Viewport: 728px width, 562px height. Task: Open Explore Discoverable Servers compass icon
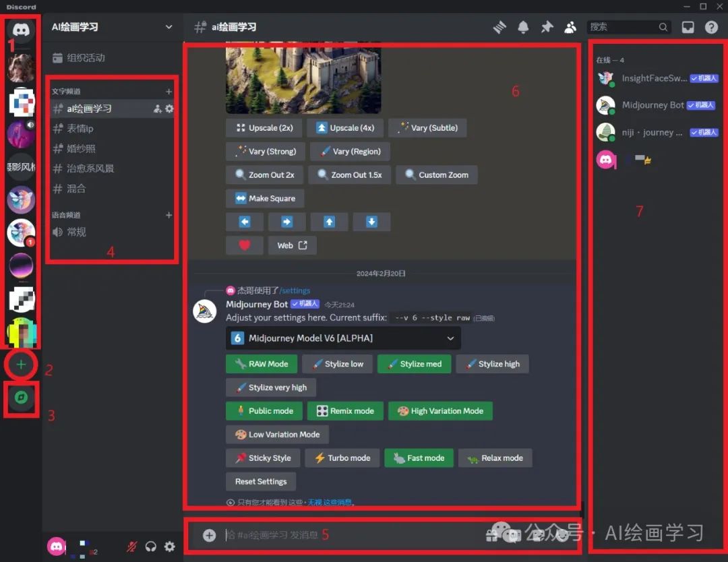pyautogui.click(x=21, y=398)
